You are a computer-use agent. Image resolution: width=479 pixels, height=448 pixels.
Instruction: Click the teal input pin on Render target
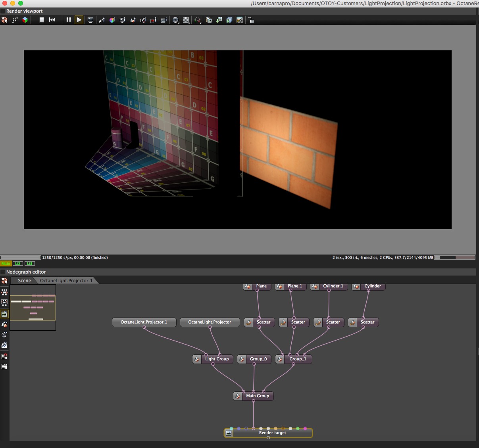231,428
